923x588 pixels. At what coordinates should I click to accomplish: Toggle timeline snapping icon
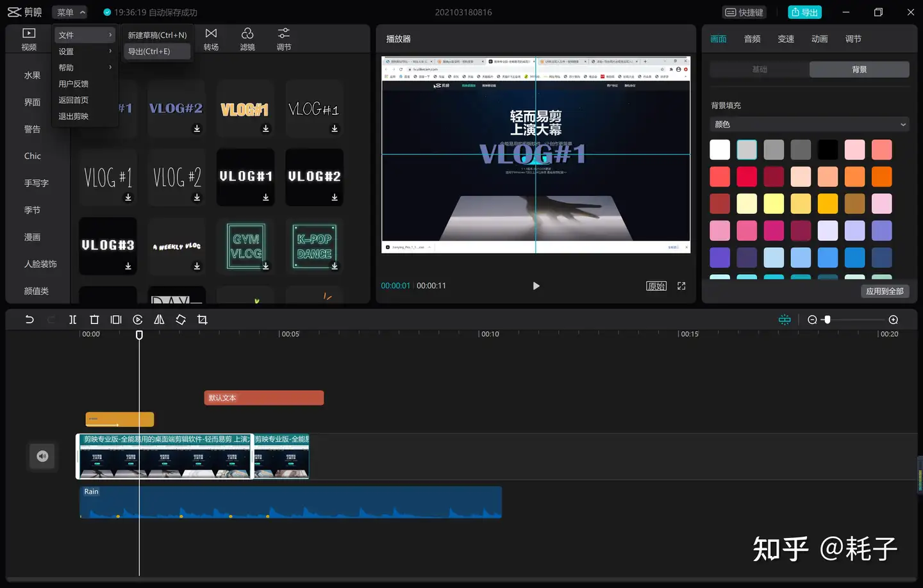[785, 320]
